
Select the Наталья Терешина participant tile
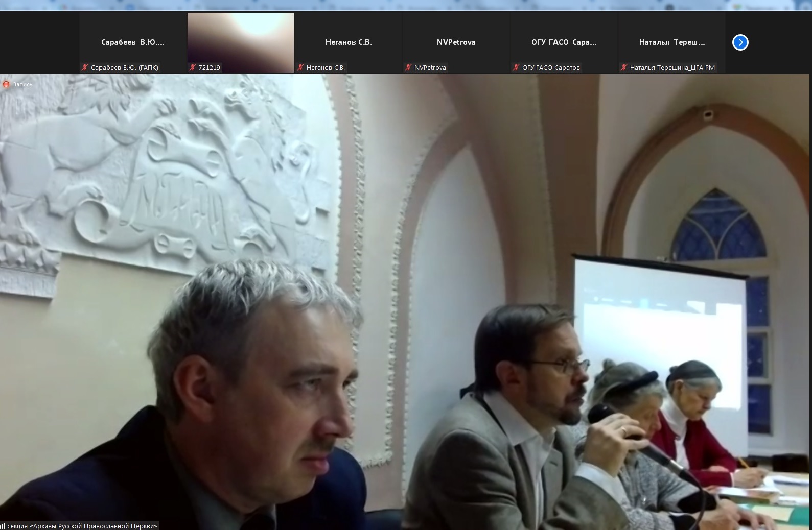pos(671,42)
